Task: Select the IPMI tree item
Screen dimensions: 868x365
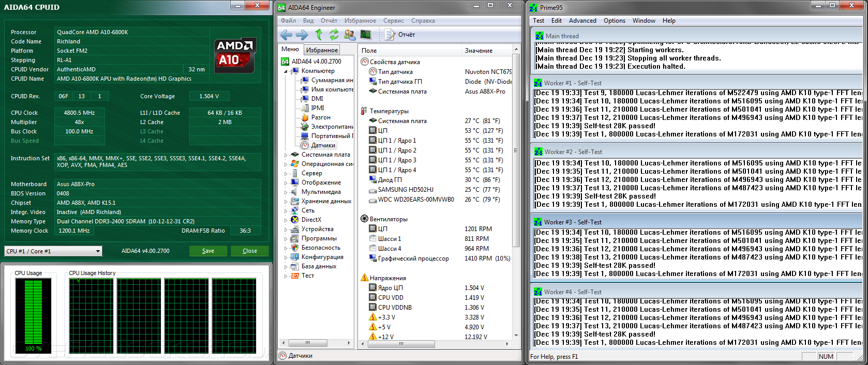Action: pyautogui.click(x=313, y=108)
